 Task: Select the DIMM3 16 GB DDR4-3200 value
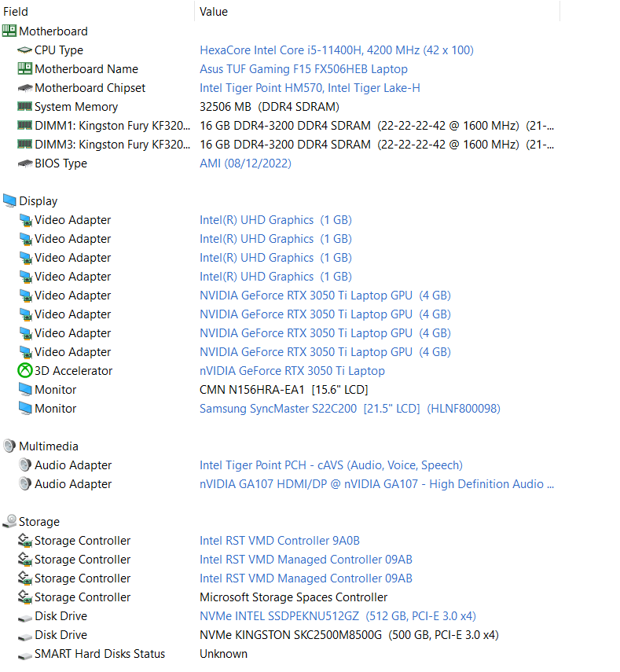point(377,145)
